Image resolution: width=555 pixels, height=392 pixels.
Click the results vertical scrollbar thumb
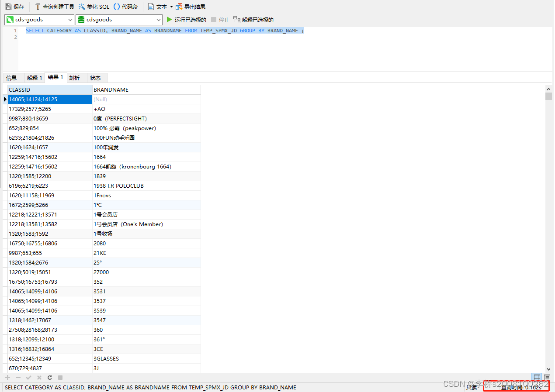pos(549,96)
